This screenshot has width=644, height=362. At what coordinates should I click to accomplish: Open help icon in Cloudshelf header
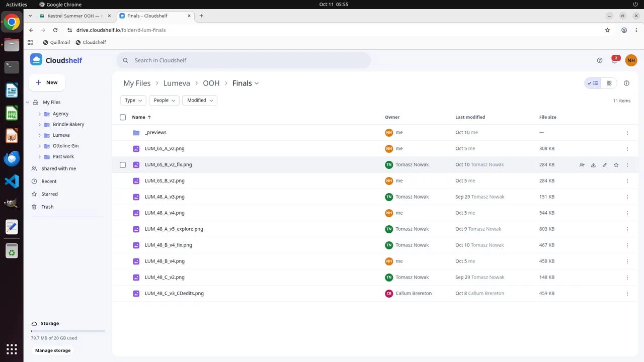tap(600, 60)
